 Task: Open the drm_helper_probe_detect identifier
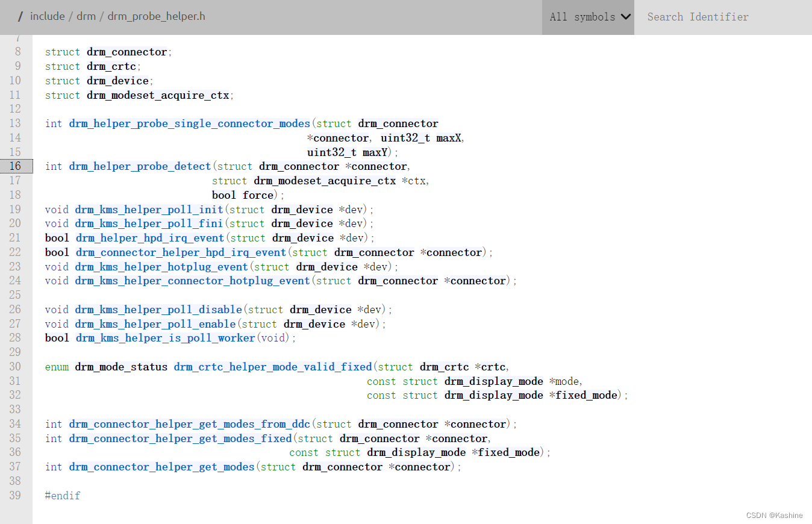140,166
